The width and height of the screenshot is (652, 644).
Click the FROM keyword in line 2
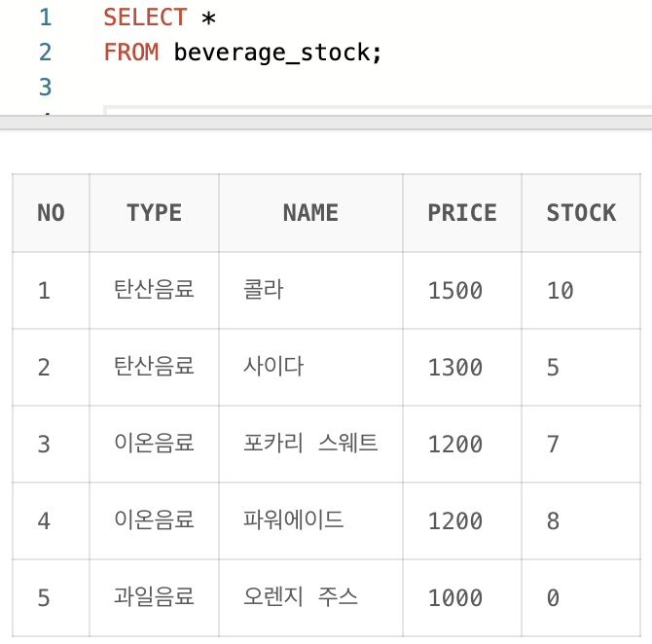pyautogui.click(x=131, y=53)
